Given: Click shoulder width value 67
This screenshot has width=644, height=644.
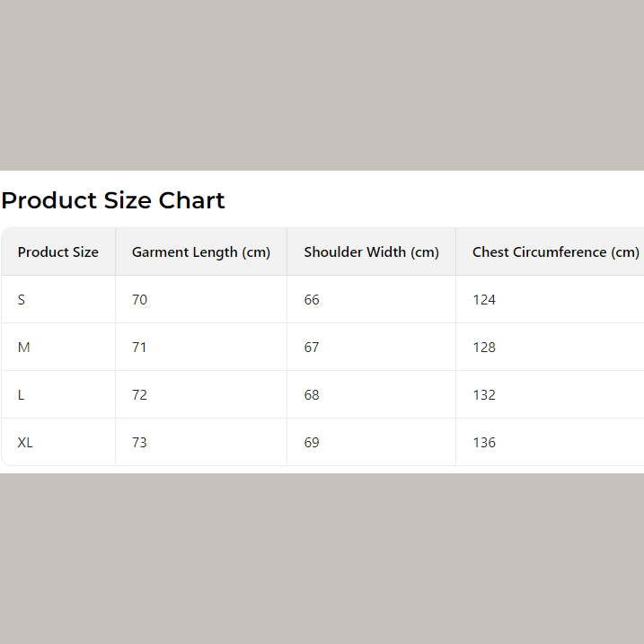Looking at the screenshot, I should (312, 348).
